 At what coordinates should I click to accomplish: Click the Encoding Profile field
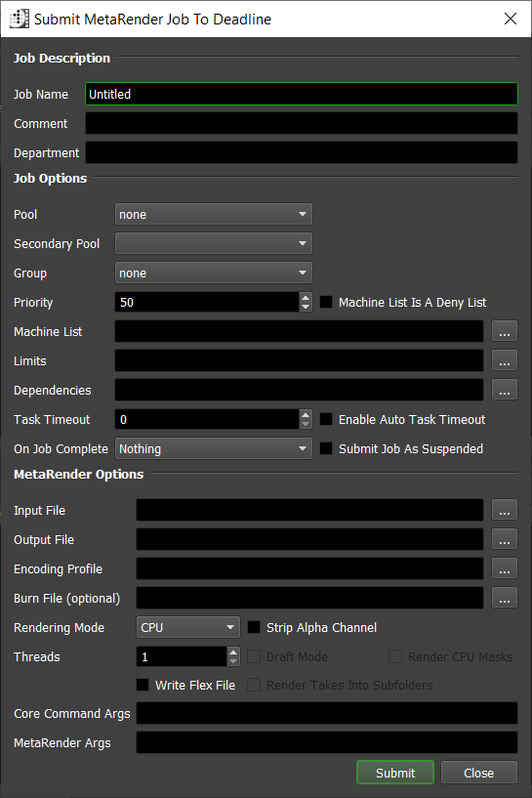(x=309, y=568)
